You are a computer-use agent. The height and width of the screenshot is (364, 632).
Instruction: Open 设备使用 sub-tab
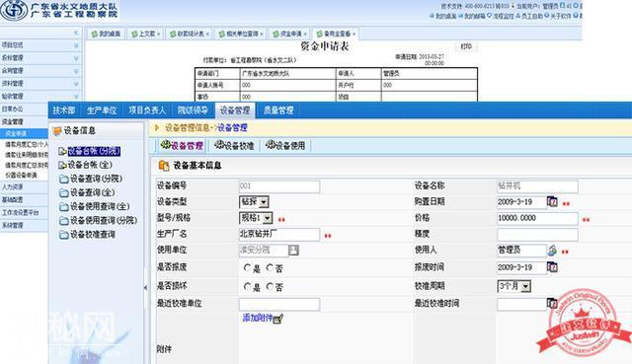click(285, 145)
